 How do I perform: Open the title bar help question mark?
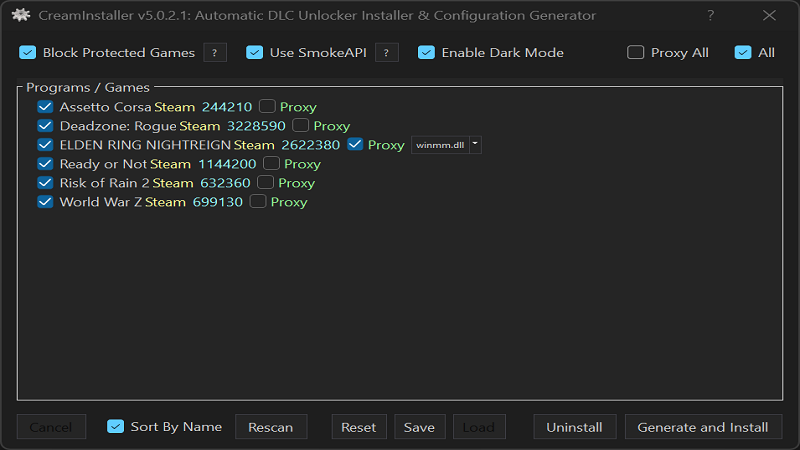(710, 15)
